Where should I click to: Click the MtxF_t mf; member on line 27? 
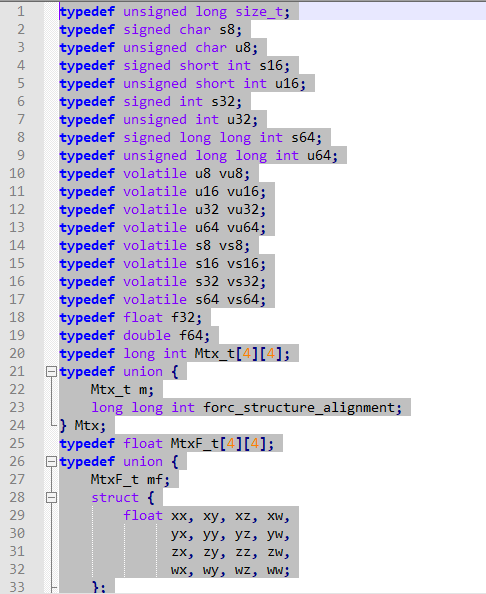point(130,480)
